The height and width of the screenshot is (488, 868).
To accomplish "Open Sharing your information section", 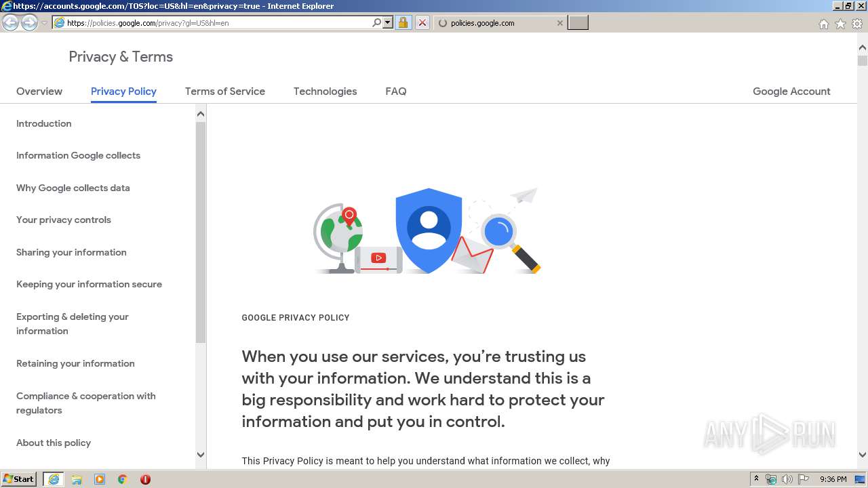I will point(71,252).
